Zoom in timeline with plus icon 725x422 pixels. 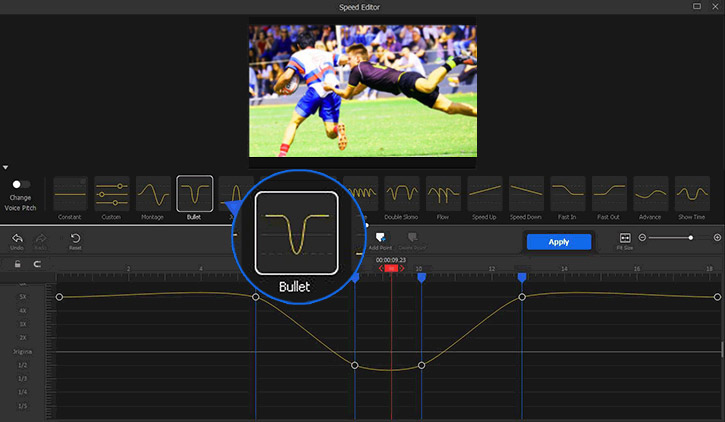717,238
